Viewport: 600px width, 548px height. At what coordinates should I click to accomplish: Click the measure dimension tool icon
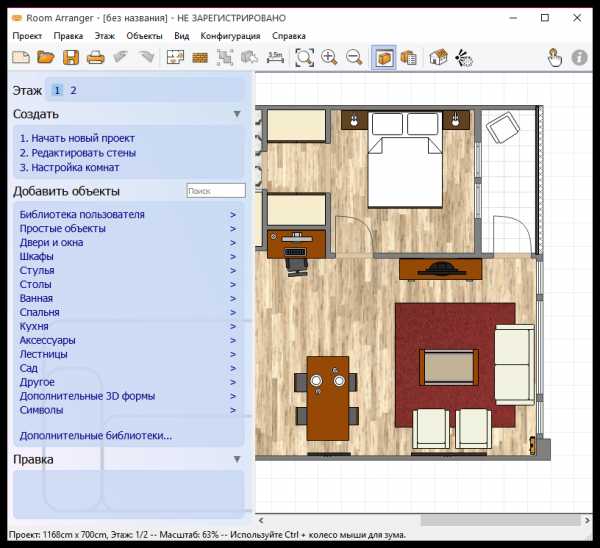tap(274, 58)
